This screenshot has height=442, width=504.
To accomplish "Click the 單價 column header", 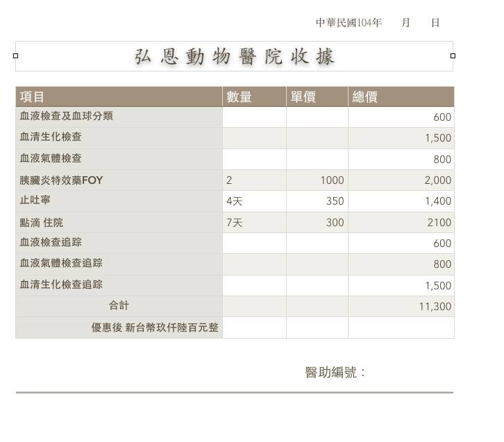I will (317, 96).
